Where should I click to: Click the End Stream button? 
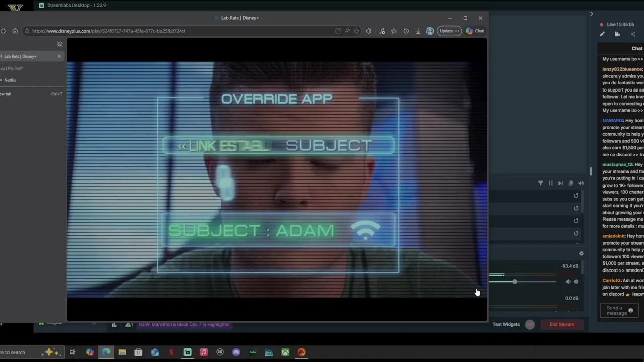[561, 325]
